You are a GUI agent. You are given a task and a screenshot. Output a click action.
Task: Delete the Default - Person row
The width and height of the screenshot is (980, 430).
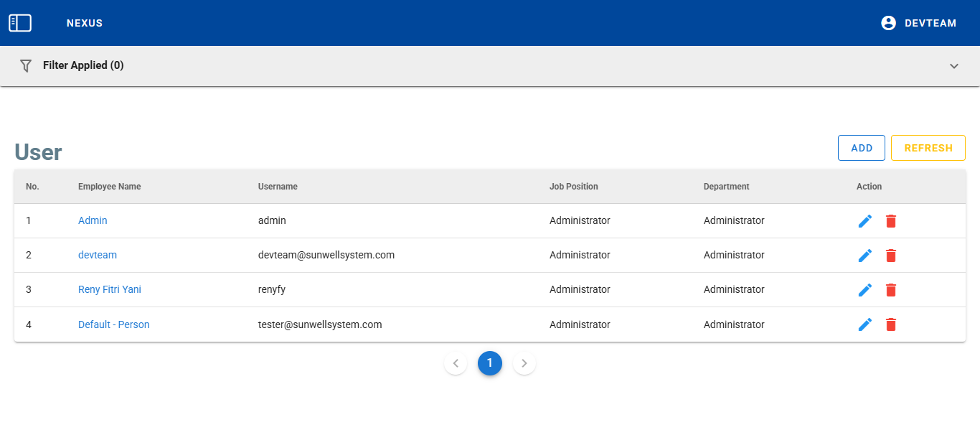891,324
